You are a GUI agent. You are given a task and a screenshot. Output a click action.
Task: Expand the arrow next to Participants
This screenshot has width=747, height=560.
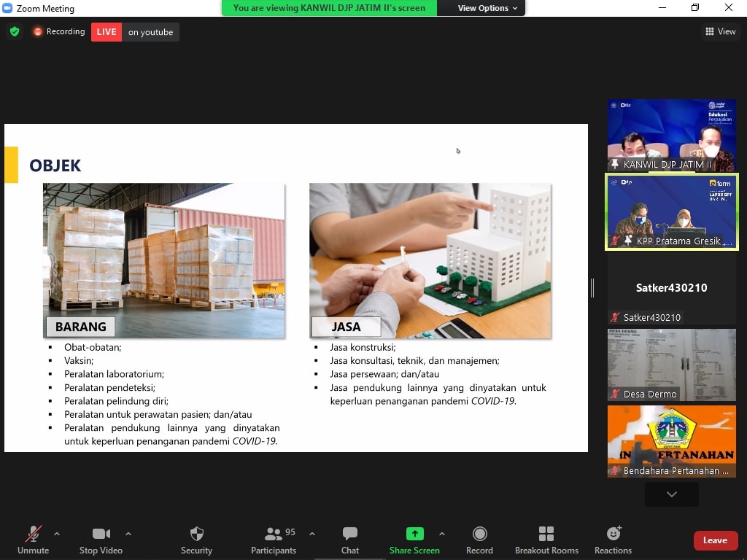point(312,534)
